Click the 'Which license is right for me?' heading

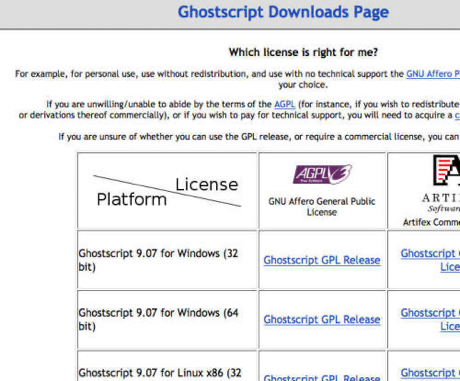point(303,52)
